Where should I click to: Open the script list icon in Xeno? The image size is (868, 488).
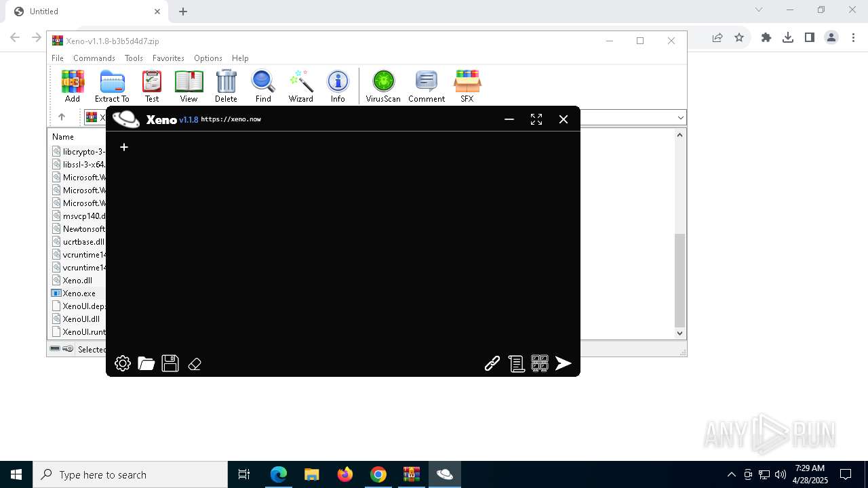pyautogui.click(x=517, y=364)
